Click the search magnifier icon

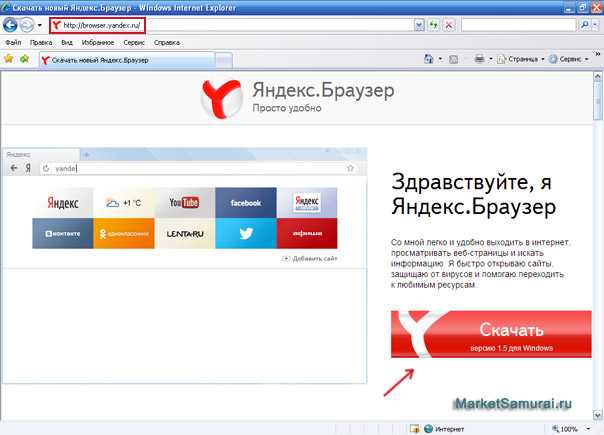[584, 25]
